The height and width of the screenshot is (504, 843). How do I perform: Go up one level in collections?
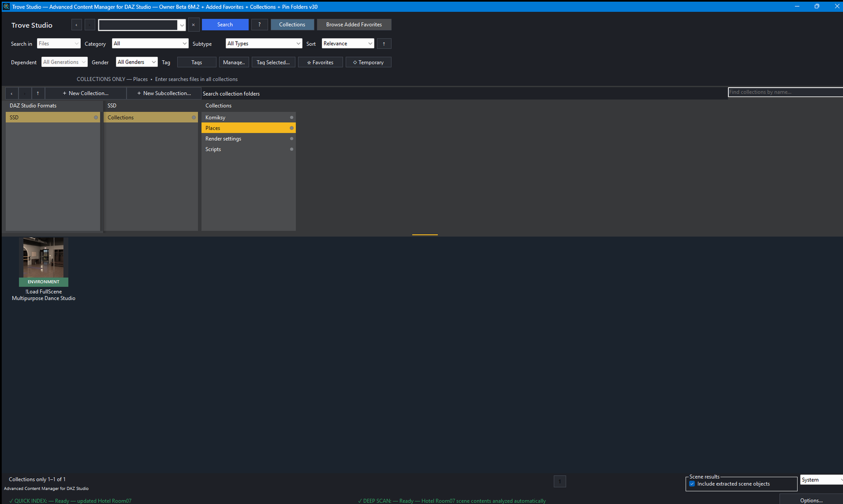[38, 93]
